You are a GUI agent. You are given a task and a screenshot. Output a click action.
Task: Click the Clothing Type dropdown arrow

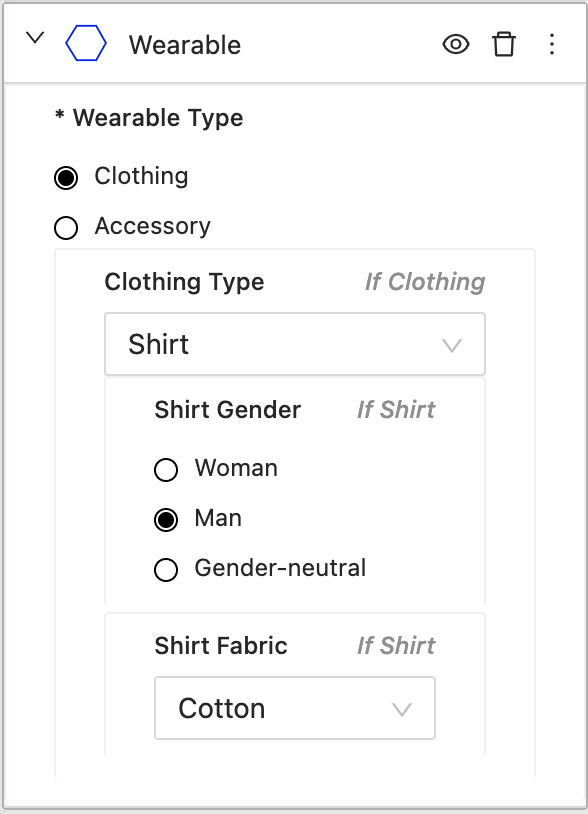pyautogui.click(x=452, y=345)
